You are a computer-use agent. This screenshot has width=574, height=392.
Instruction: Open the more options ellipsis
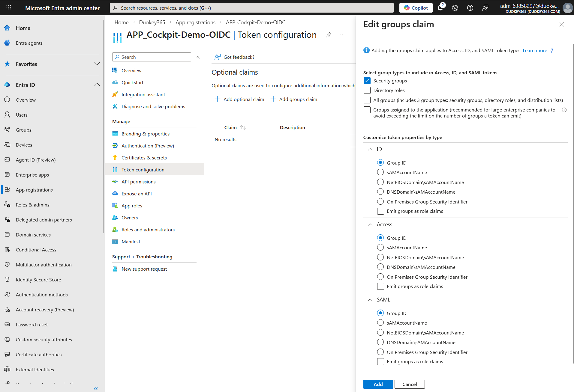point(341,35)
